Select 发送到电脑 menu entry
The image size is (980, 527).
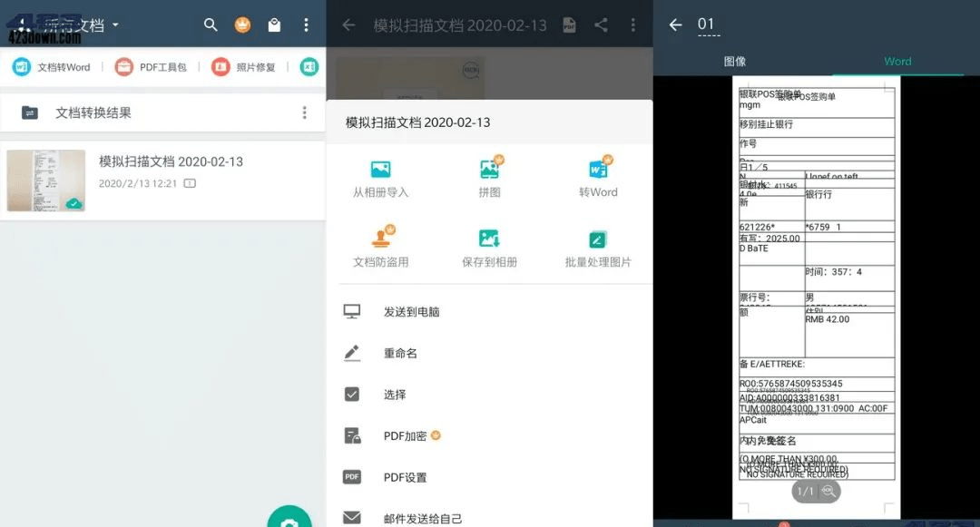(489, 312)
